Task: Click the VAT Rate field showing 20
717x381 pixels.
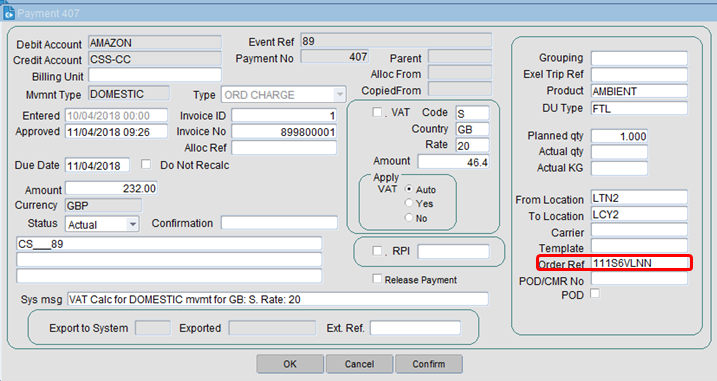Action: coord(472,145)
